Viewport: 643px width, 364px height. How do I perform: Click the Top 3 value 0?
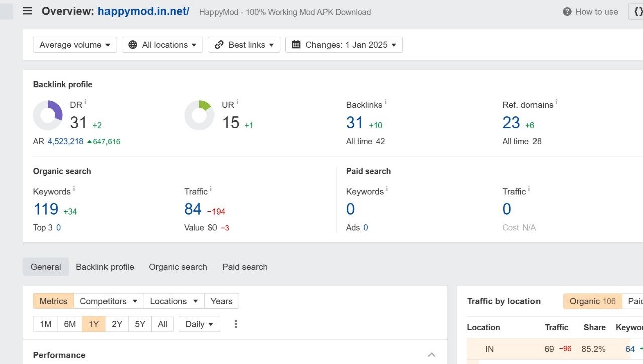(x=58, y=228)
